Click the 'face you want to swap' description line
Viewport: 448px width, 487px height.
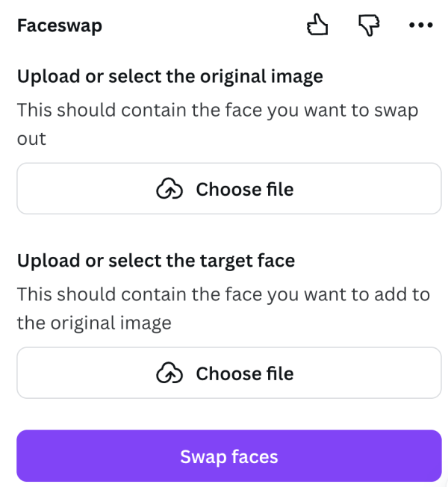tap(217, 111)
